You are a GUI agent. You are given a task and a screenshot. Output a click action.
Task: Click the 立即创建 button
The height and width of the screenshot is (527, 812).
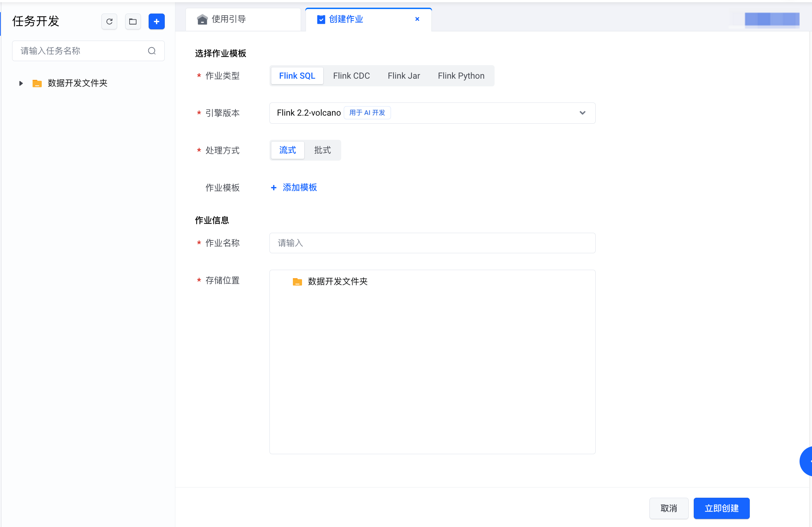tap(722, 508)
